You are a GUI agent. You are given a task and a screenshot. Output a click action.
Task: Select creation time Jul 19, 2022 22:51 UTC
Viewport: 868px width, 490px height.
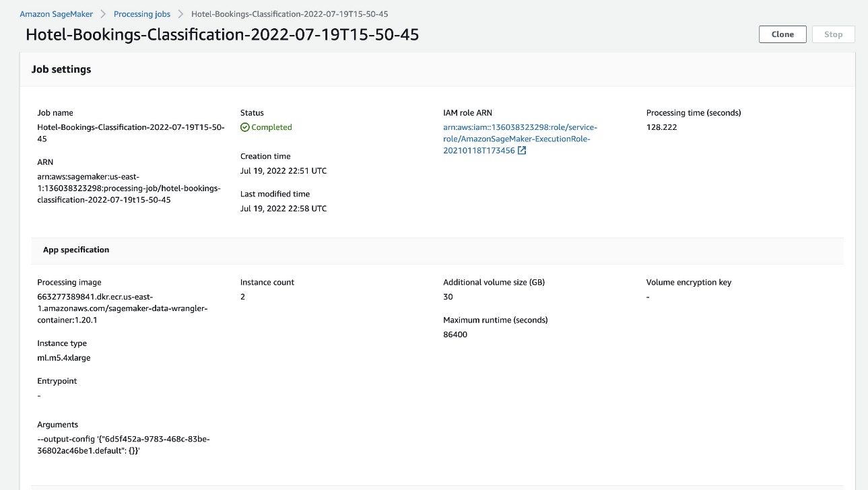(283, 171)
